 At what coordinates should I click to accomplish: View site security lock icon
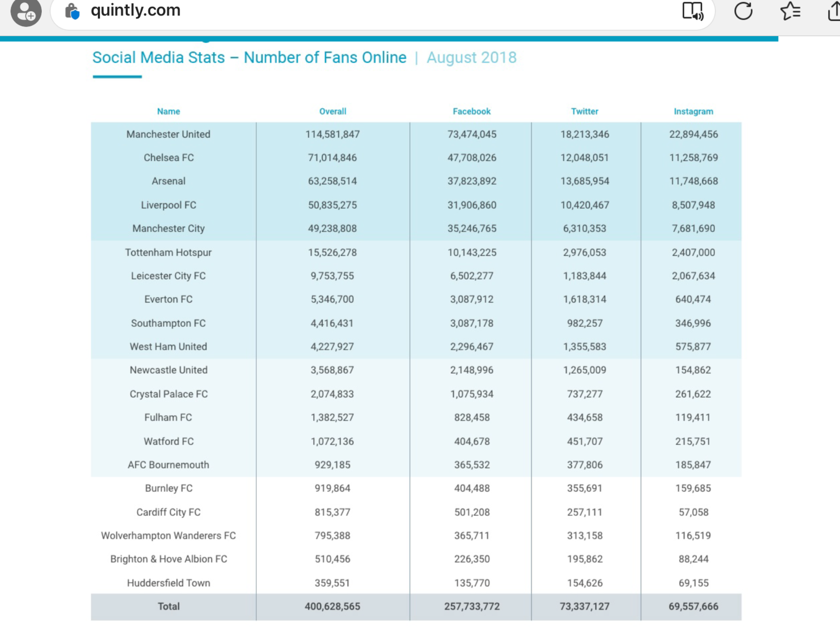pos(72,11)
